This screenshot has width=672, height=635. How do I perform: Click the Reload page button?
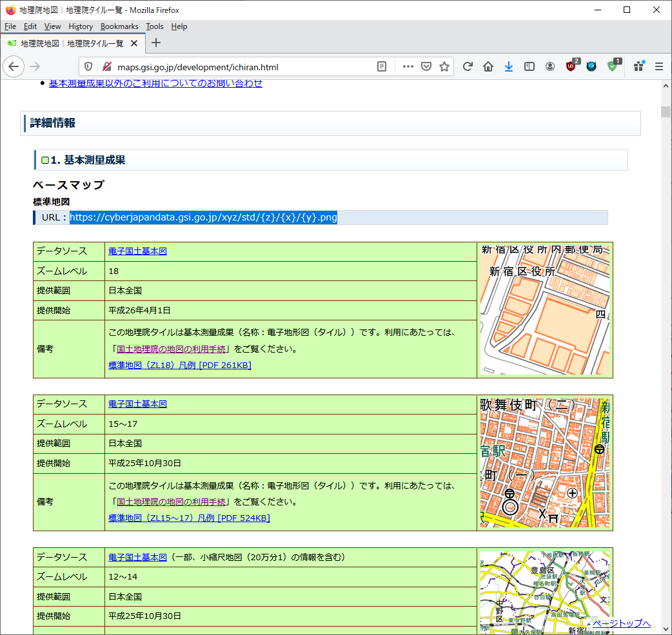(x=468, y=66)
